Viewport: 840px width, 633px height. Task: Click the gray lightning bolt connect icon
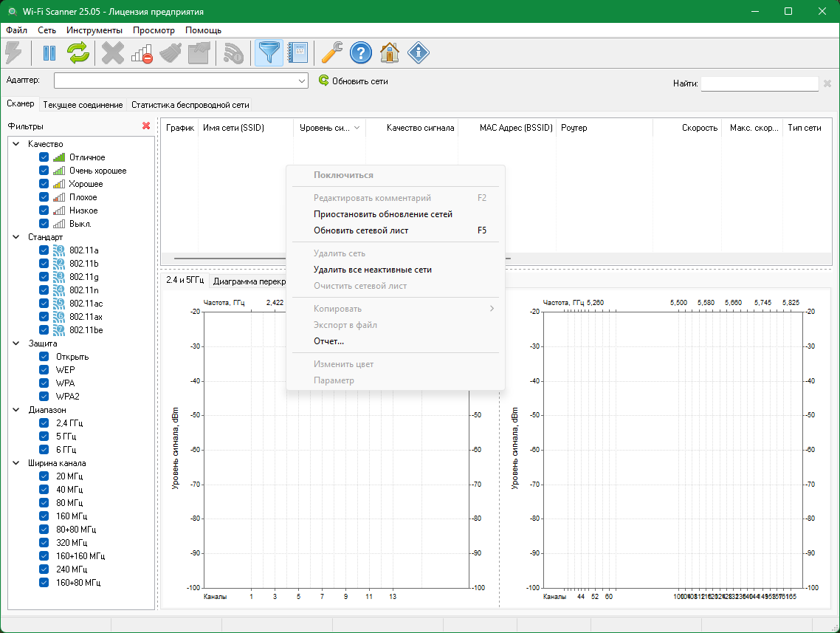[x=13, y=53]
